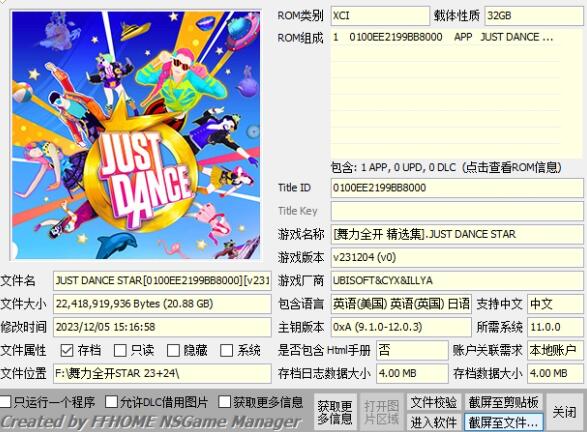Viewport: 587px width, 432px height.
Task: Click 进入软件 to enter the software
Action: pyautogui.click(x=434, y=422)
